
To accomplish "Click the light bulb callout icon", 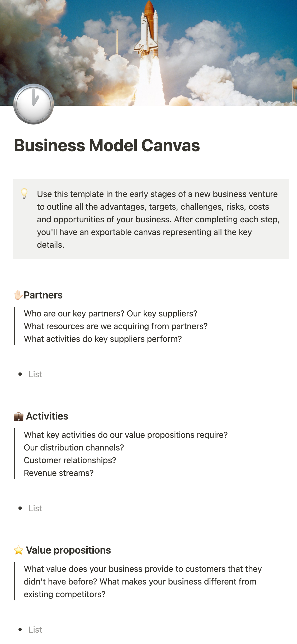I will (x=24, y=194).
